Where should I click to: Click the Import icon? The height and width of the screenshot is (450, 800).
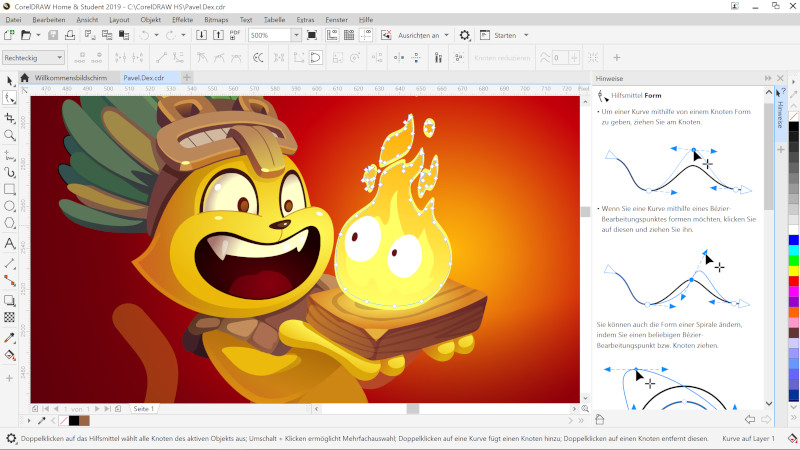[x=202, y=35]
